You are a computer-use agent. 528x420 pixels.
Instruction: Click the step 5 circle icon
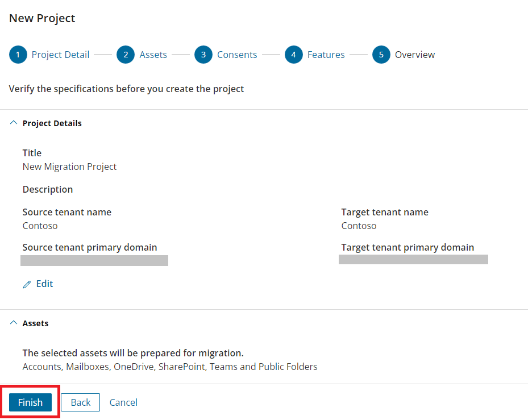pyautogui.click(x=381, y=55)
